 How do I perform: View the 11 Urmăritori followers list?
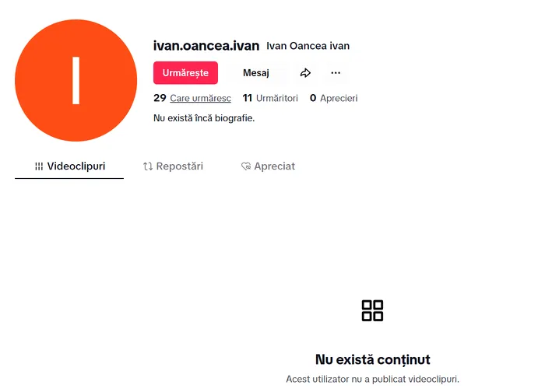[270, 99]
